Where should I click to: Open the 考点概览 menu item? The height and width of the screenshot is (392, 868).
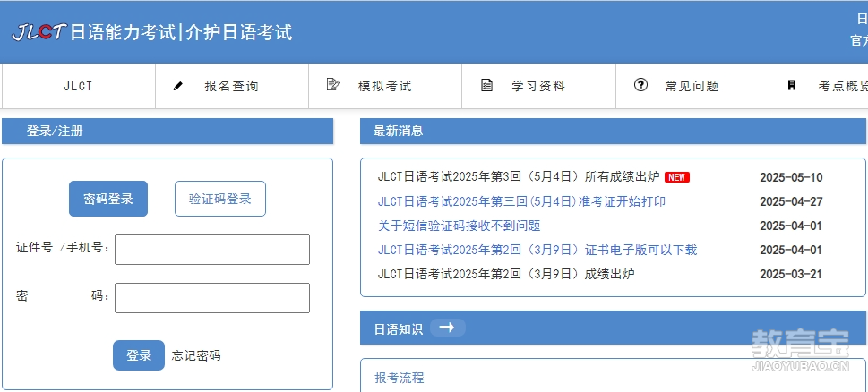click(819, 86)
